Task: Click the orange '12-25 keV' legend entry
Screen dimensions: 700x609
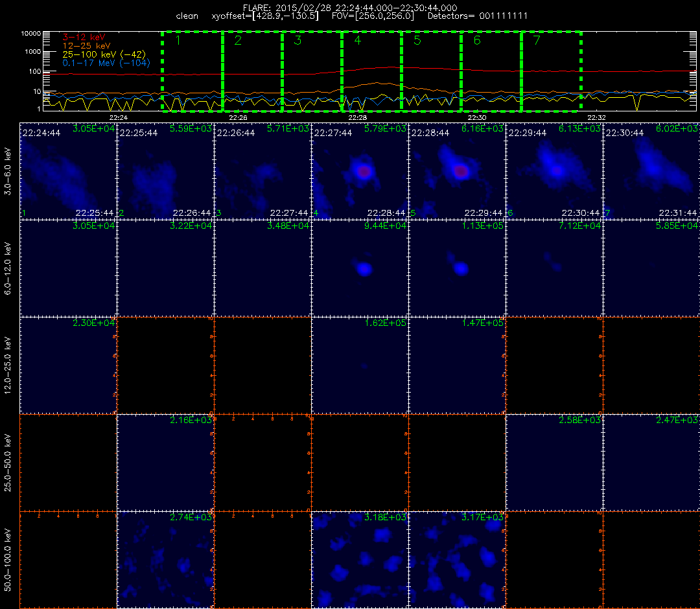Action: coord(86,45)
